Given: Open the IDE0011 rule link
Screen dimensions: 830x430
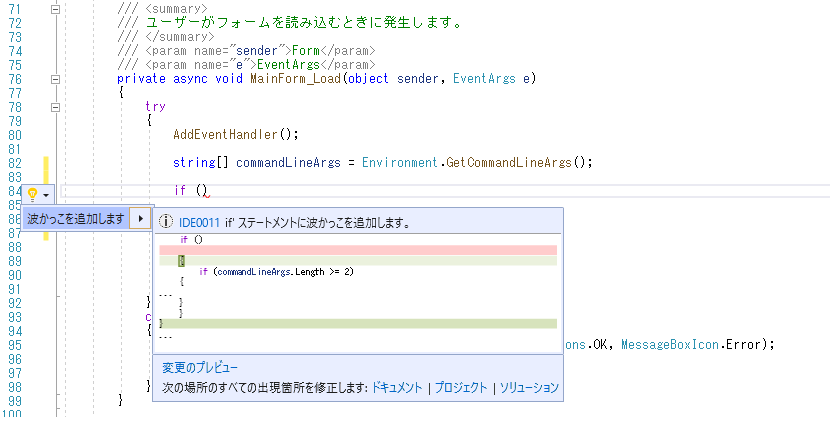Looking at the screenshot, I should (199, 222).
